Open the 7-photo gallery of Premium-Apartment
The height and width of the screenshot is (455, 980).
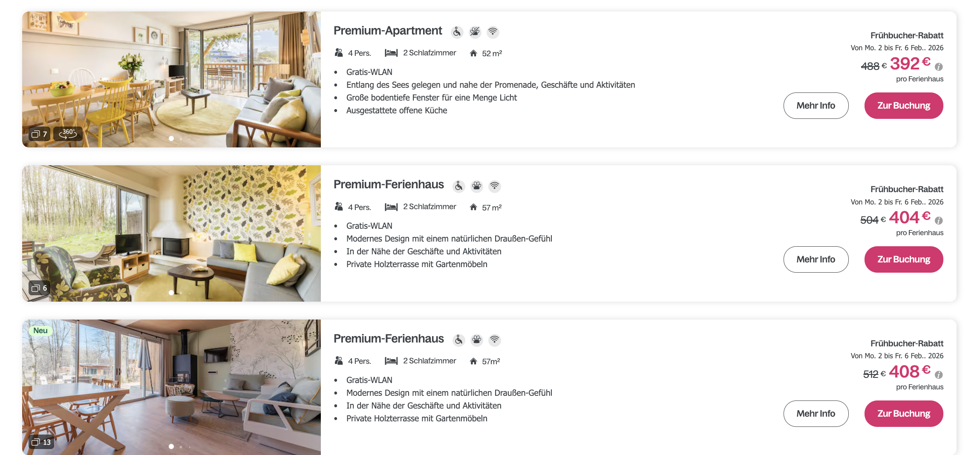tap(39, 134)
